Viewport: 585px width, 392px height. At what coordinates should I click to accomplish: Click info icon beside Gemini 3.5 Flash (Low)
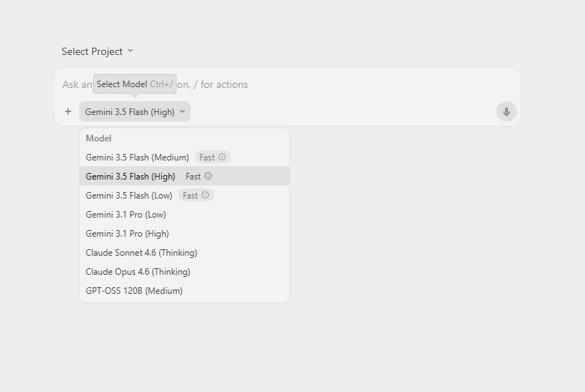[x=205, y=195]
